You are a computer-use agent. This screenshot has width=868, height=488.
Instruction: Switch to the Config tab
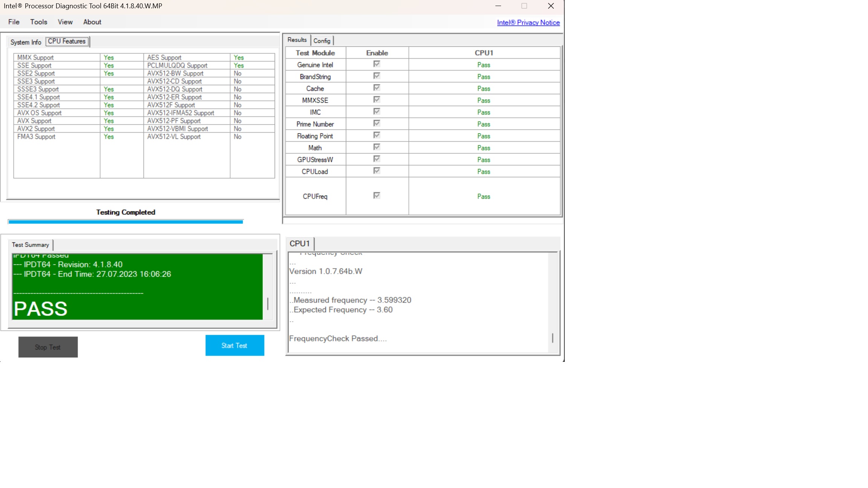click(322, 41)
